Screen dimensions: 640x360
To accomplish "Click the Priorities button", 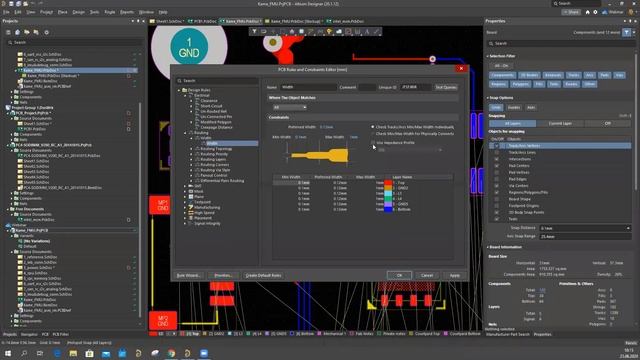I will pos(223,276).
